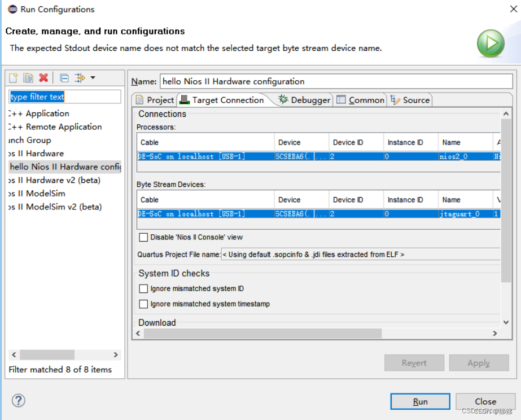521x420 pixels.
Task: Click the Run button
Action: pos(420,401)
